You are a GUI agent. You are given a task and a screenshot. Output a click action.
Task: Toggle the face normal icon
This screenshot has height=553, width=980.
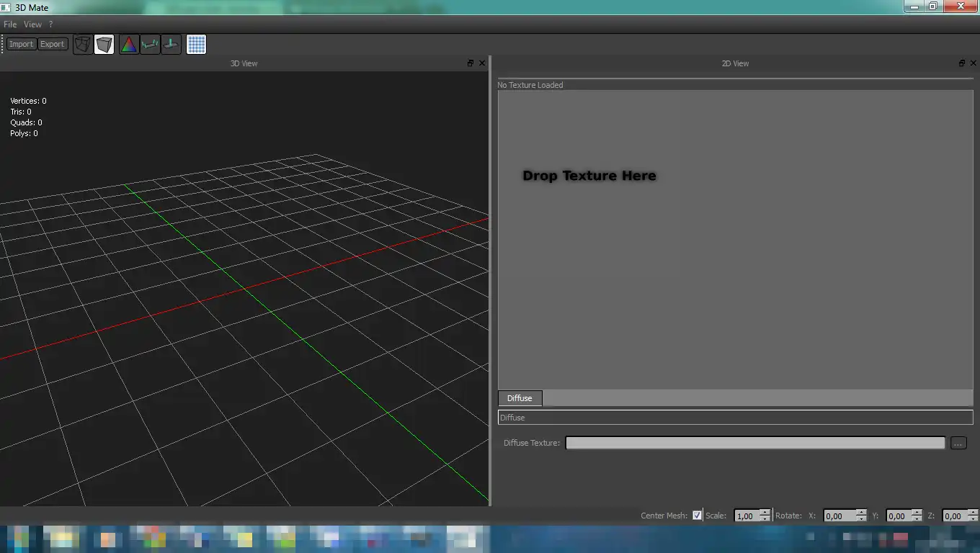(171, 45)
